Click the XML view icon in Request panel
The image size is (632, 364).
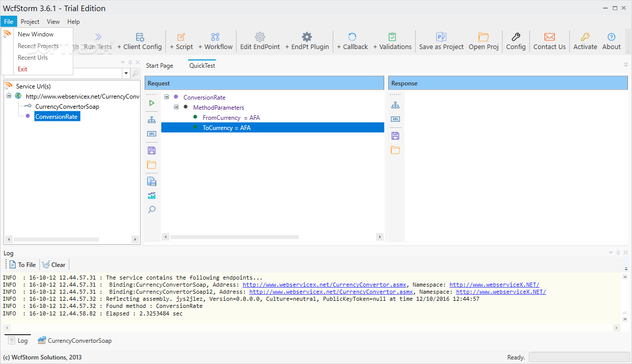[152, 134]
